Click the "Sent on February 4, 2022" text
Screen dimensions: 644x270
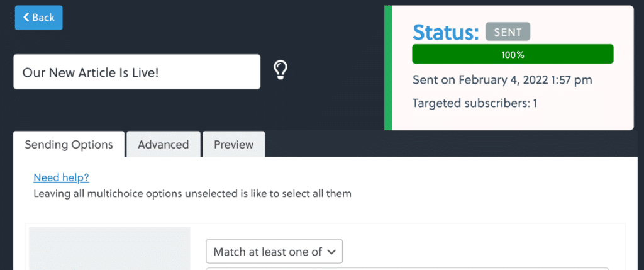pos(502,80)
